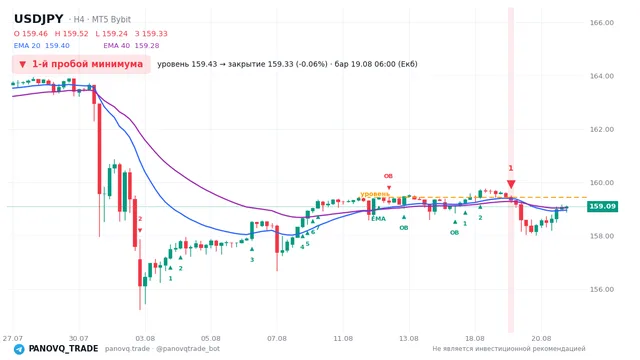The width and height of the screenshot is (640, 360).
Task: Click the H4 · MT5 Bybit timeframe label
Action: point(100,19)
